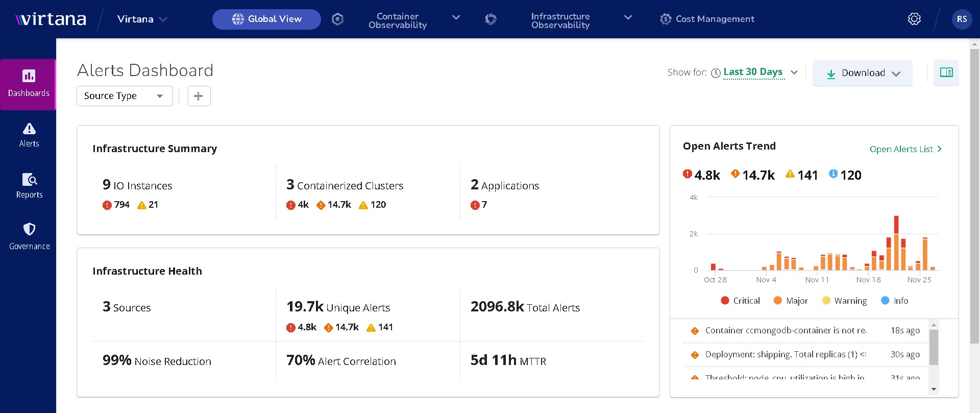Image resolution: width=980 pixels, height=413 pixels.
Task: Click the 2096.8k Total Alerts value
Action: pos(525,307)
